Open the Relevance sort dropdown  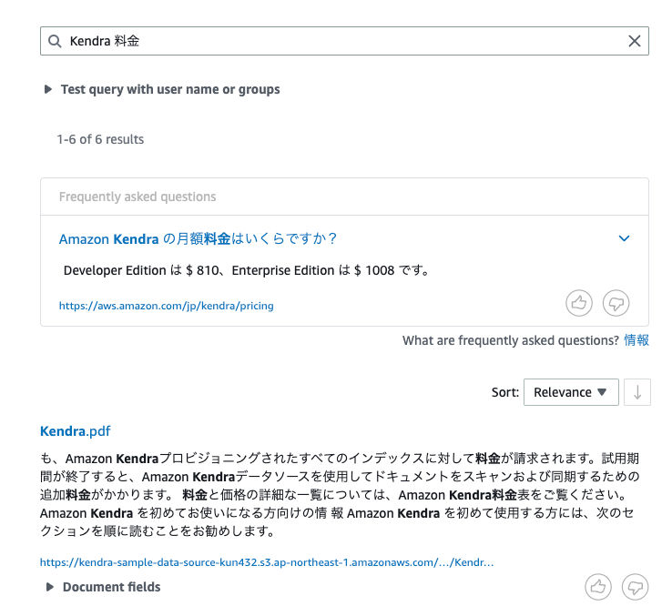[571, 392]
